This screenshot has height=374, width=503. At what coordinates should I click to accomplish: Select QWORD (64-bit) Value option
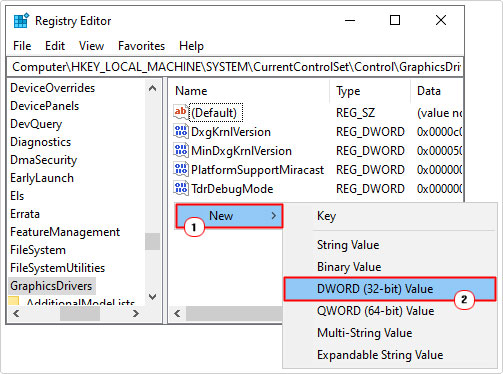point(376,311)
